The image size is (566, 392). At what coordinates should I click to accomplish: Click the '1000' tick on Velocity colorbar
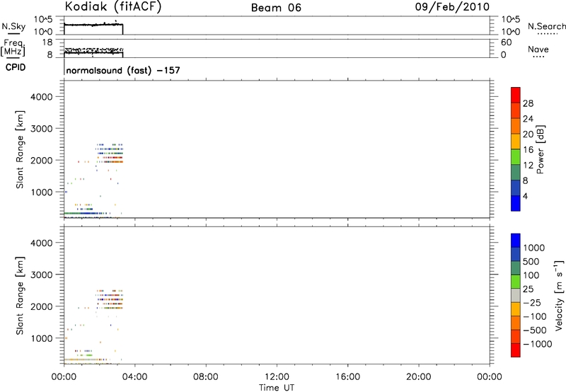(533, 248)
